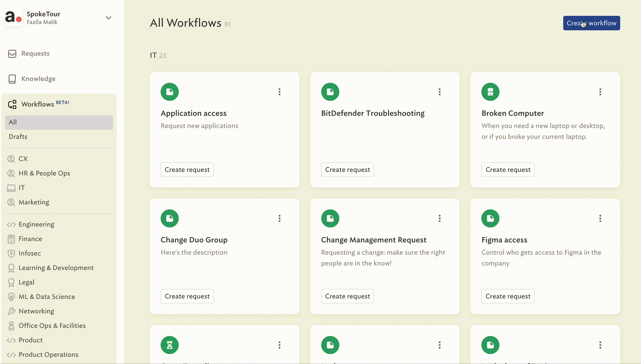Open the Figma access options menu
The width and height of the screenshot is (641, 364).
600,218
